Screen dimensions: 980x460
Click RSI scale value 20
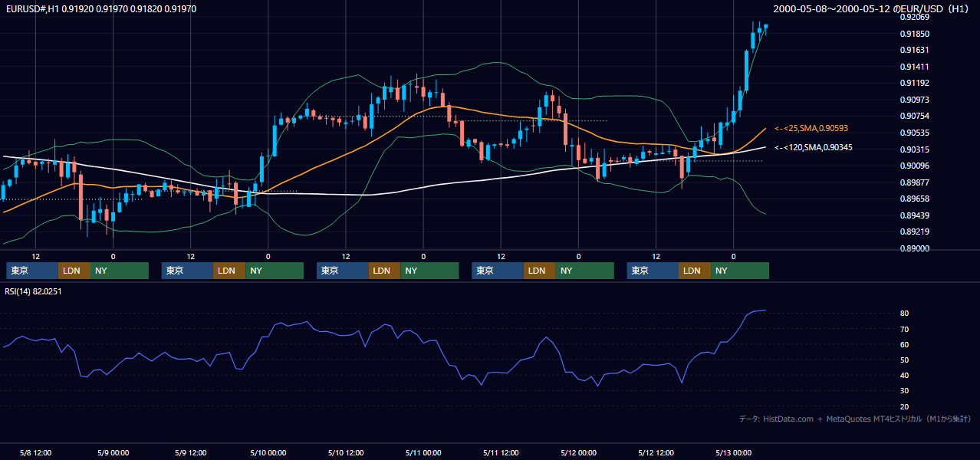[905, 406]
